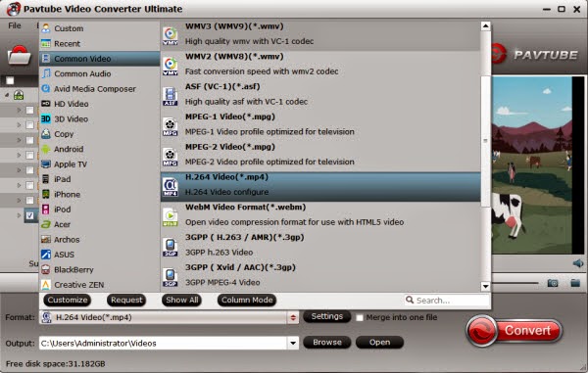Open the Settings dialog
Image resolution: width=588 pixels, height=373 pixels.
point(327,316)
